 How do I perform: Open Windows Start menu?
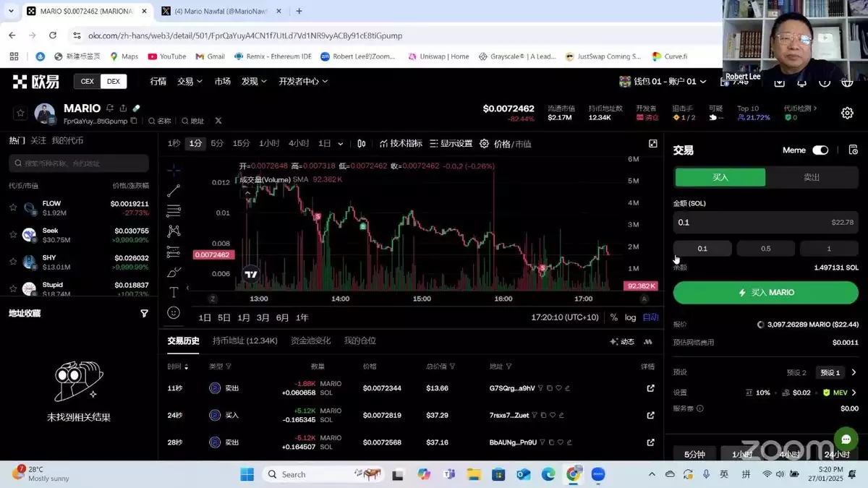pos(247,474)
